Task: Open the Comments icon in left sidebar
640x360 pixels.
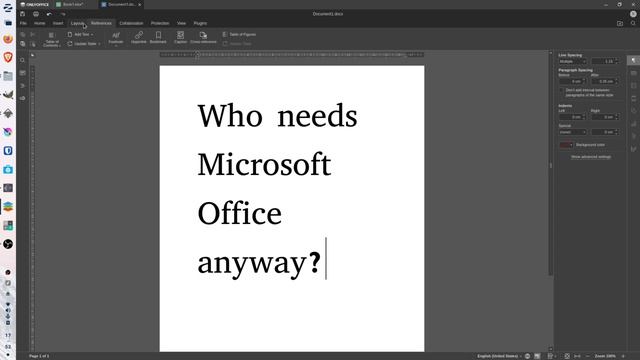Action: pos(22,73)
